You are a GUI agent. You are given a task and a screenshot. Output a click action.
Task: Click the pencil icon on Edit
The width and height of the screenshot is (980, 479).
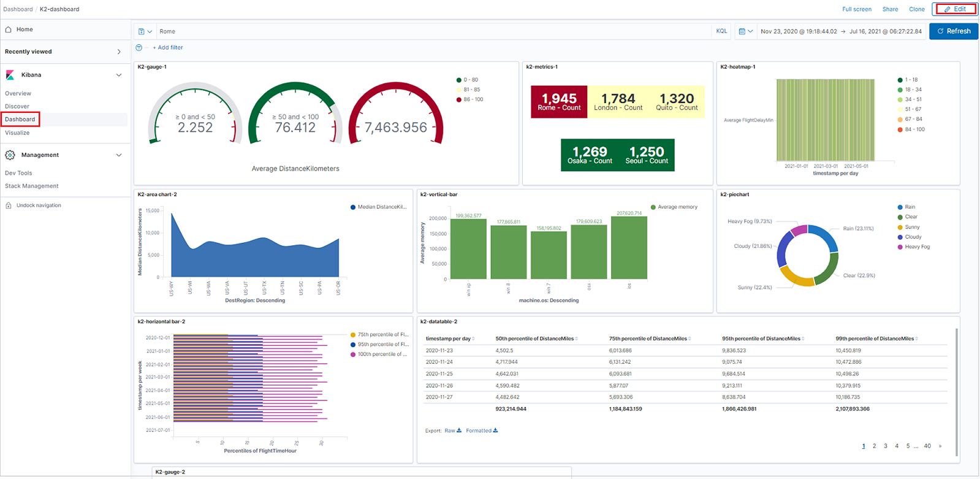[x=947, y=9]
